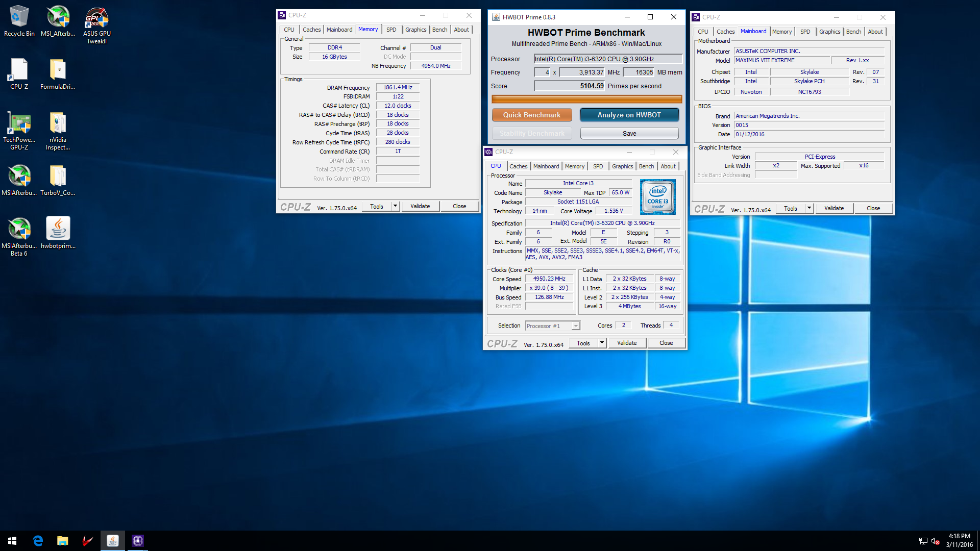This screenshot has height=551, width=980.
Task: Open the Tools dropdown arrow in the Memory CPU-Z window
Action: click(395, 206)
